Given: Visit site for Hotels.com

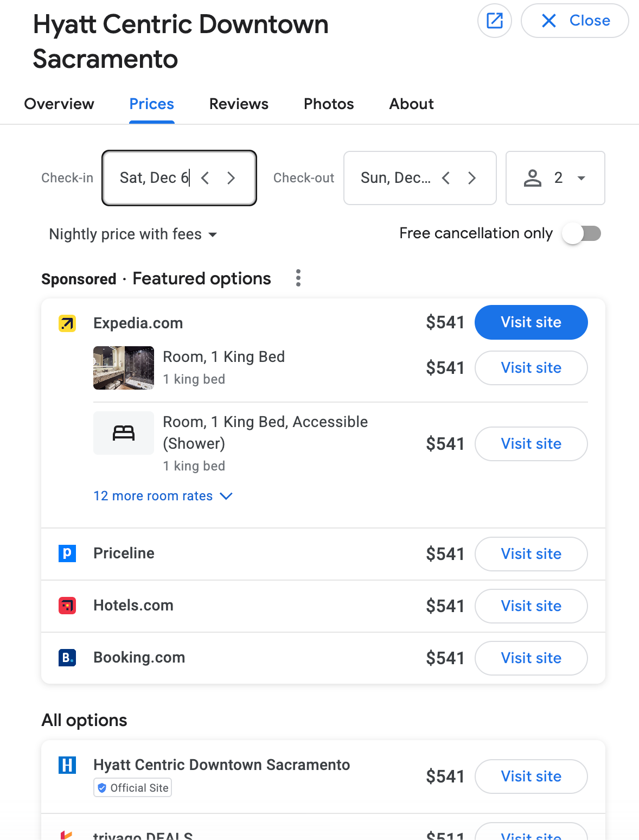Looking at the screenshot, I should pos(531,606).
